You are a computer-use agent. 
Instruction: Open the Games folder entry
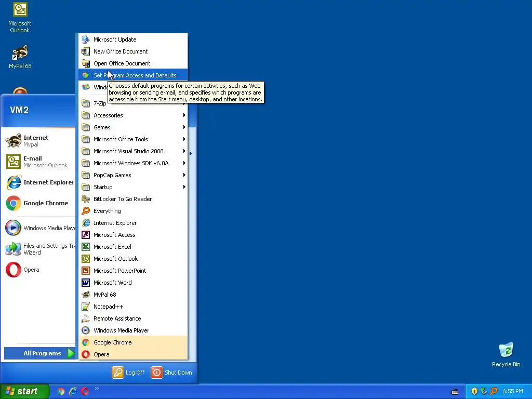132,127
